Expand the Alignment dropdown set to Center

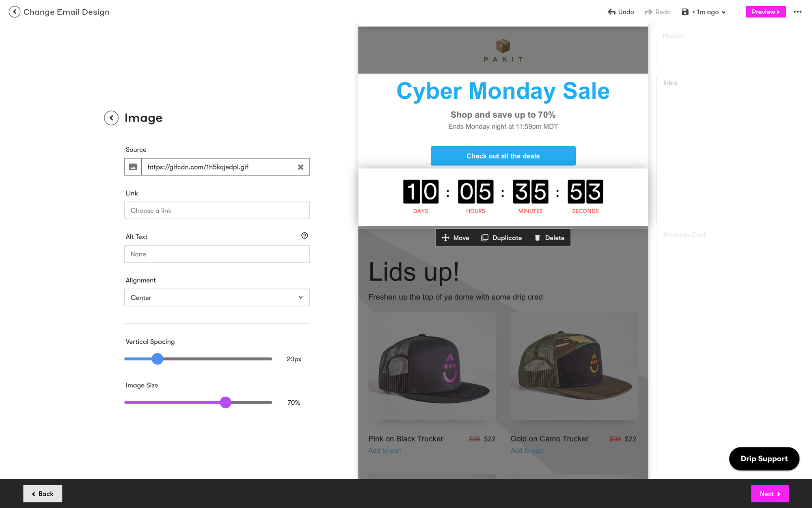pos(217,297)
